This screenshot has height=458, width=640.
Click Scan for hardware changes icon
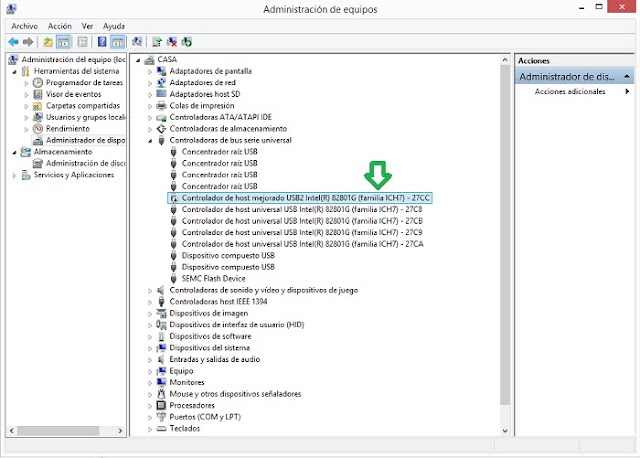coord(137,42)
